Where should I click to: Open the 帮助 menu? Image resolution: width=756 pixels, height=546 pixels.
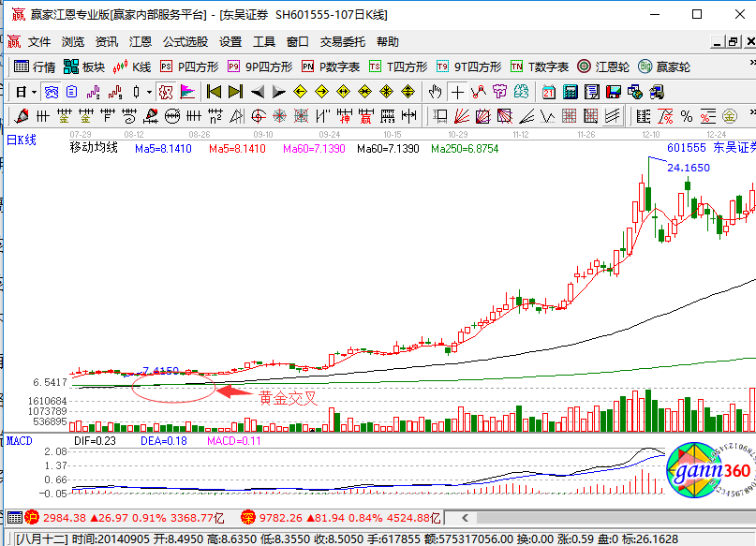388,42
